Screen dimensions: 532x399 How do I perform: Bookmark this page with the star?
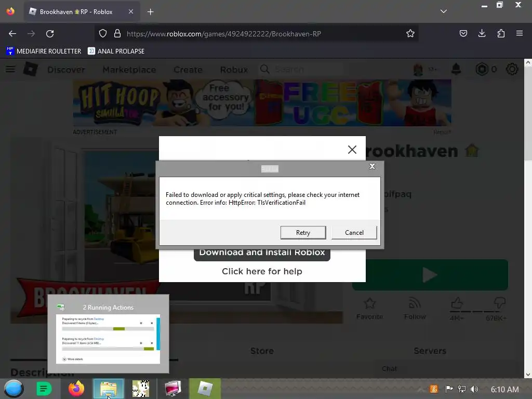[x=410, y=33]
